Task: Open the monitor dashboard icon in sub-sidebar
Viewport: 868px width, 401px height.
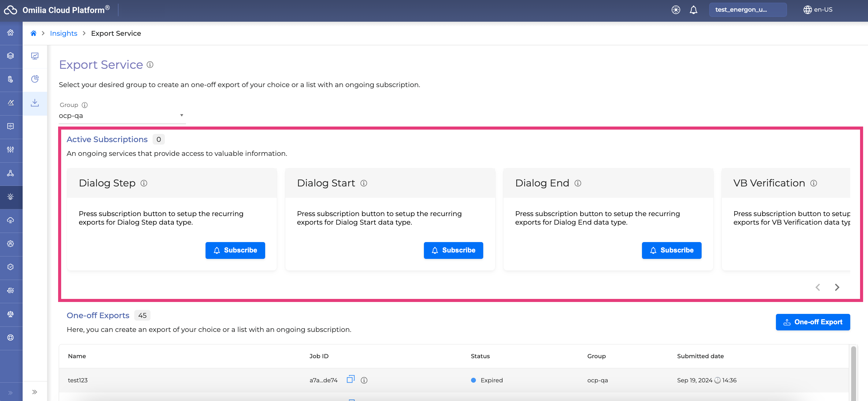Action: (x=35, y=56)
